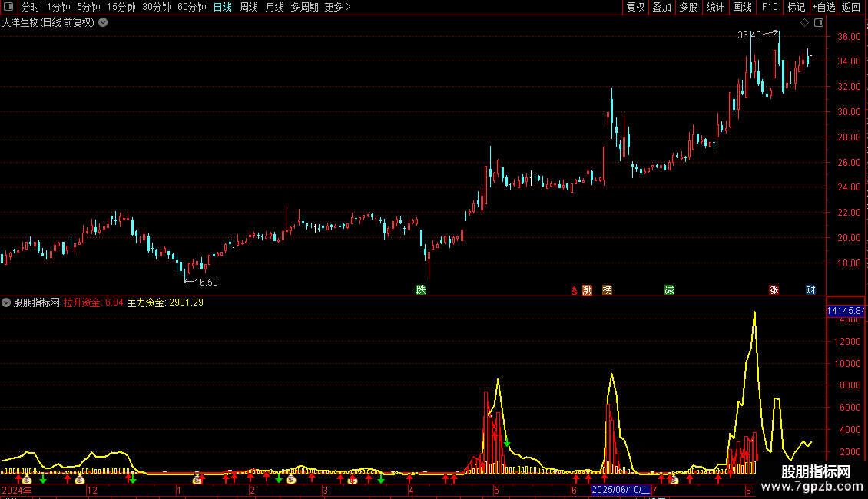
Task: Open the 多股 multi-stock view
Action: (688, 7)
